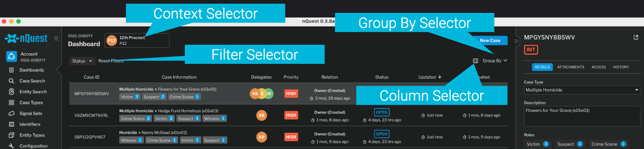Click the KB delegate avatar in row V6ZM9CMTNVRL

[x=262, y=115]
